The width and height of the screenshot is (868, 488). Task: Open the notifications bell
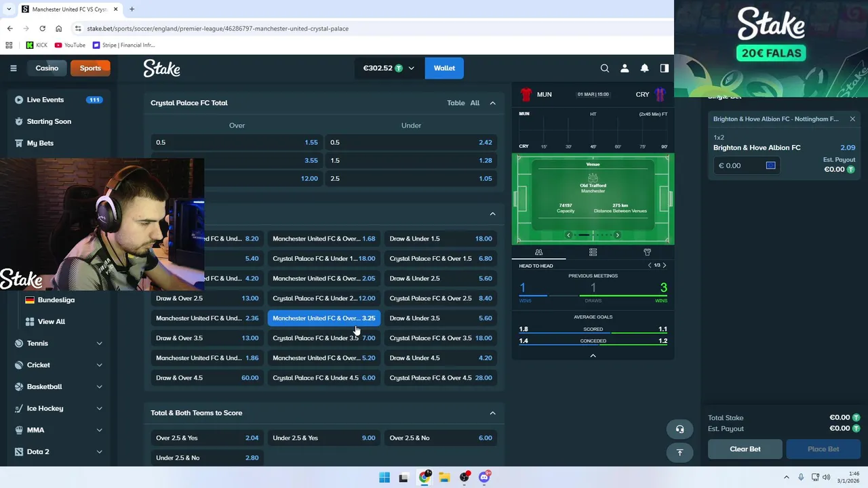[644, 68]
